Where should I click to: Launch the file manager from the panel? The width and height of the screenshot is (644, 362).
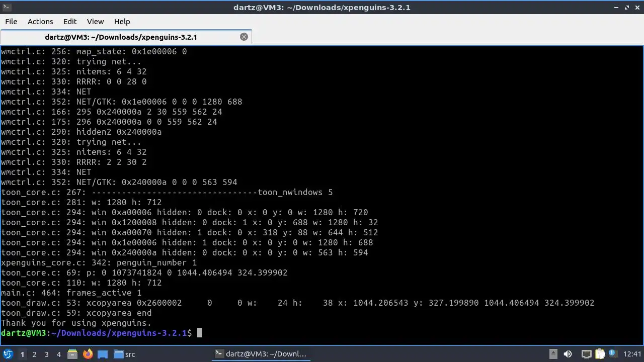coord(72,354)
